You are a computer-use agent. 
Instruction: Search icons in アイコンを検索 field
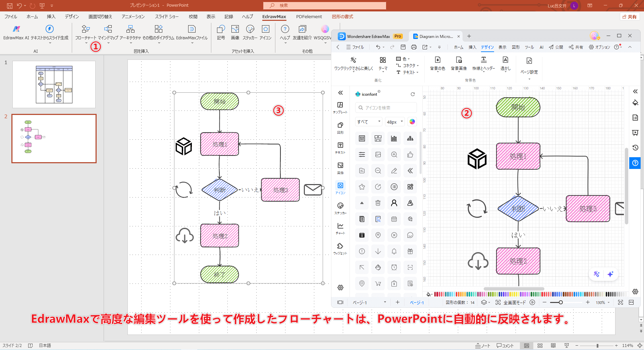(x=386, y=108)
